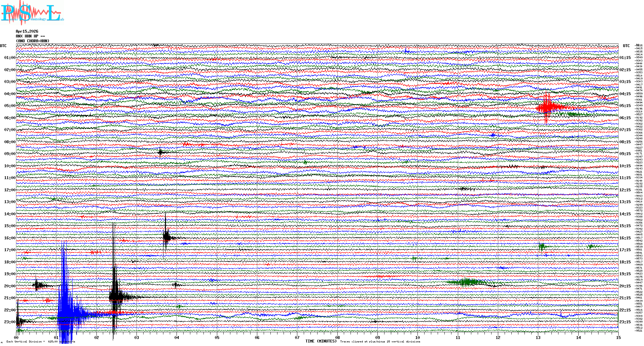
Task: Click the PSL seismology lab logo
Action: click(32, 13)
